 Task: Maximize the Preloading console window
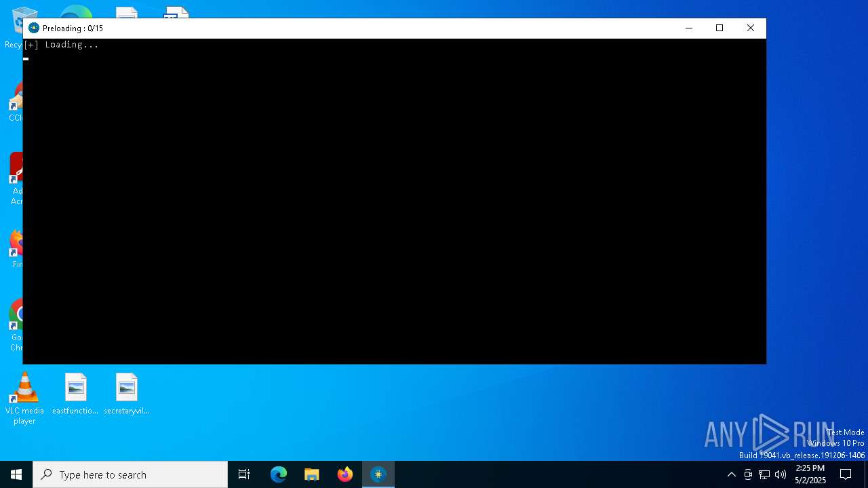[x=719, y=28]
